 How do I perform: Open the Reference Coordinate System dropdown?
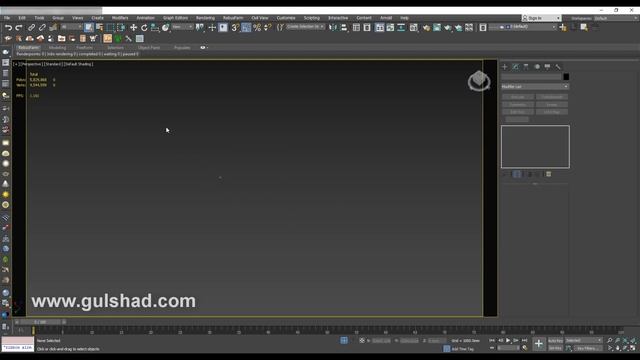(x=182, y=27)
